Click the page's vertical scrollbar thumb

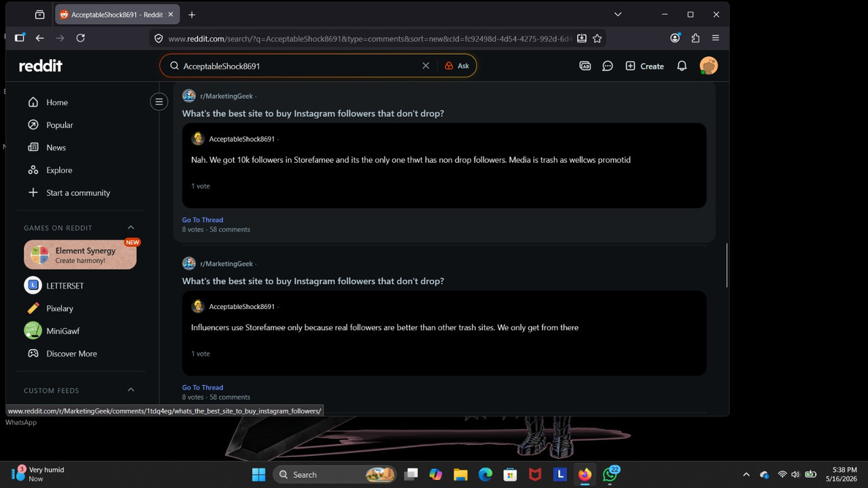click(x=726, y=265)
